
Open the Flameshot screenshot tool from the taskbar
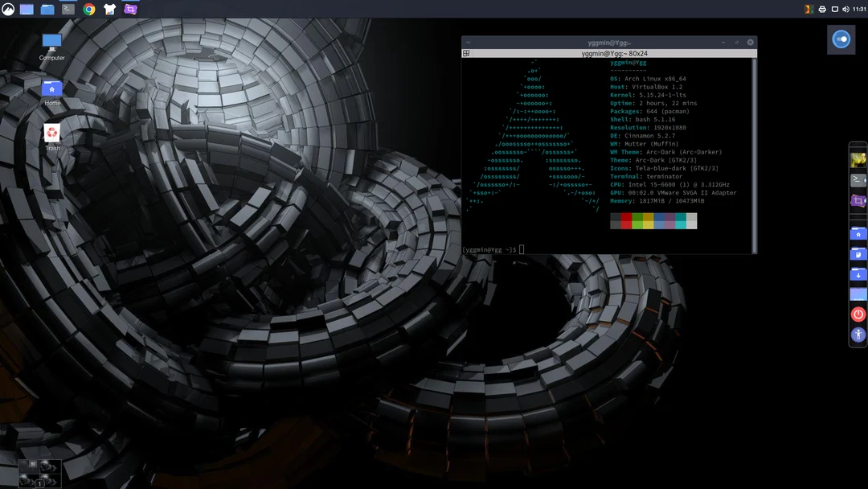point(129,9)
